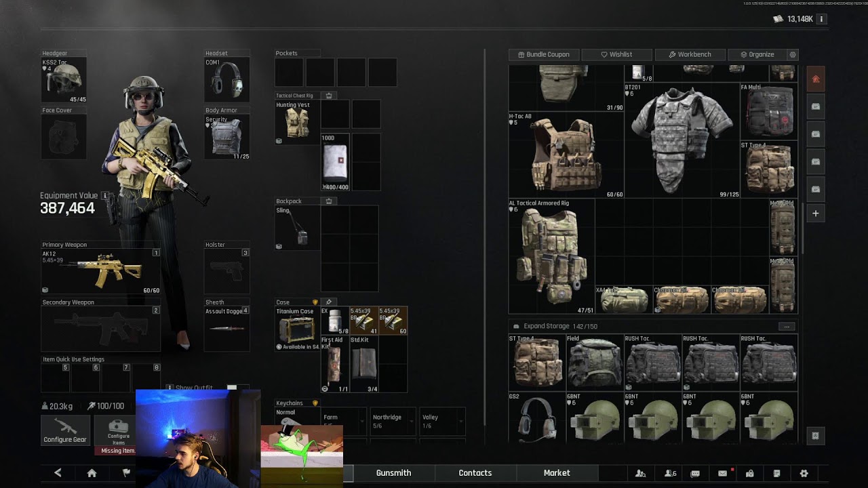This screenshot has width=868, height=488.
Task: Select quick use slot 6
Action: coord(86,378)
